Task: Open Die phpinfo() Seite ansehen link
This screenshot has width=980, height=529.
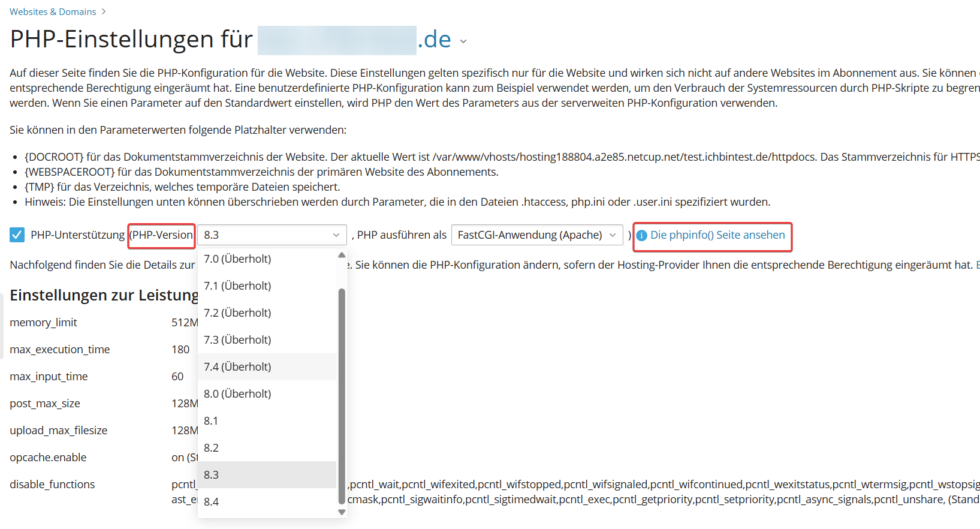Action: tap(717, 235)
